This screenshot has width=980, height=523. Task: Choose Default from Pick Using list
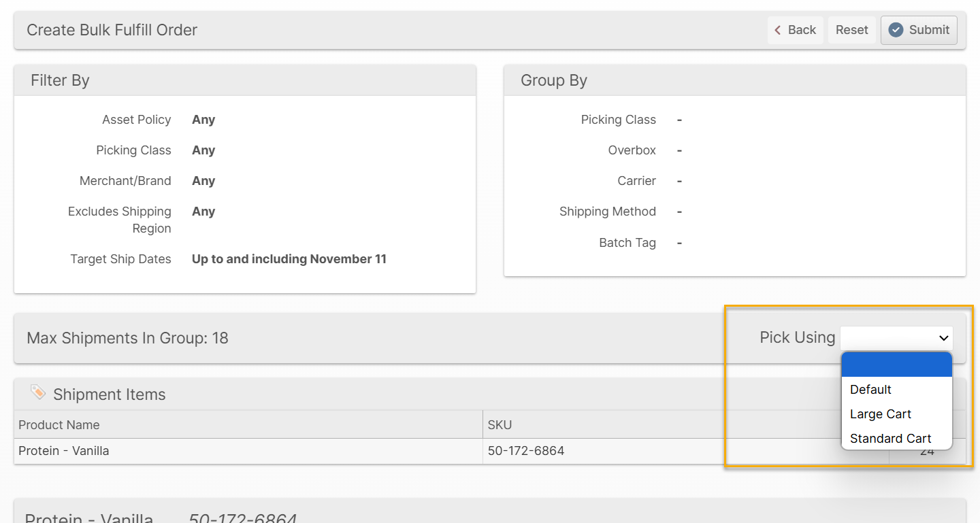click(x=870, y=390)
